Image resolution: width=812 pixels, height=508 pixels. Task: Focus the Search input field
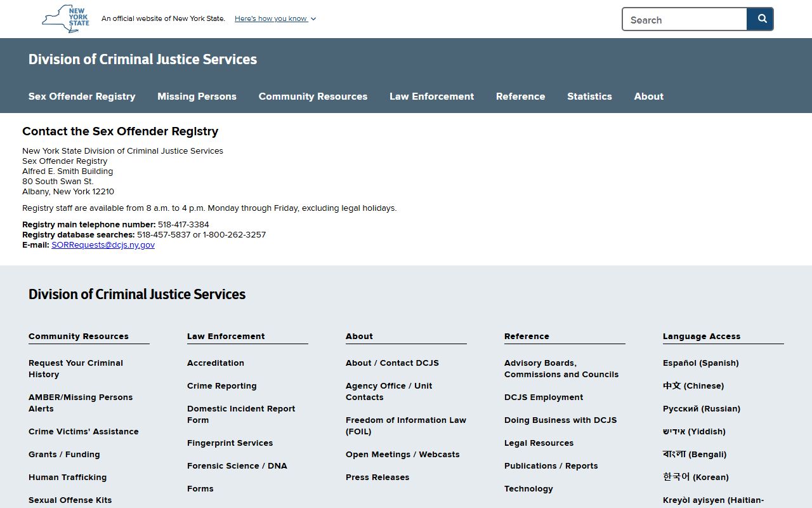point(684,19)
